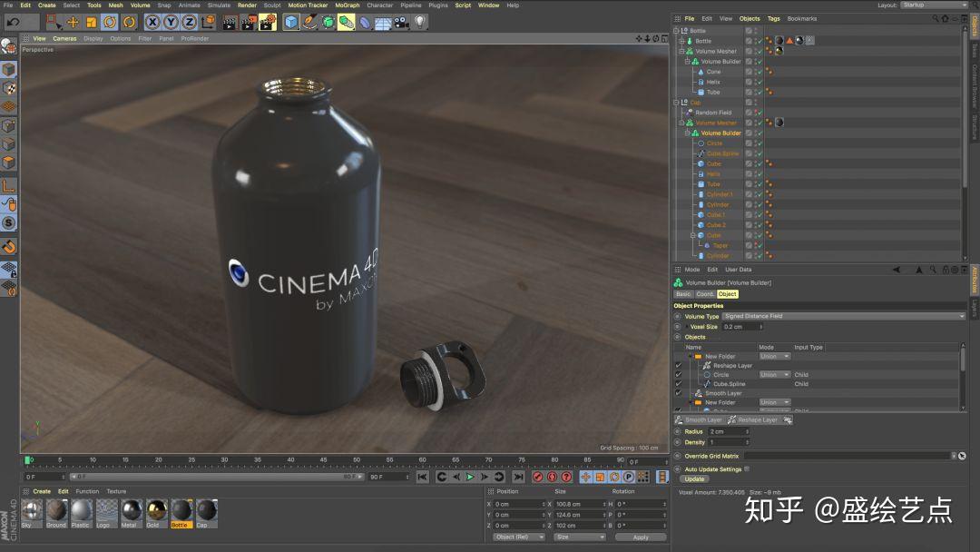Open the Object (Rel) coordinate dropdown
The width and height of the screenshot is (980, 552).
[x=518, y=537]
